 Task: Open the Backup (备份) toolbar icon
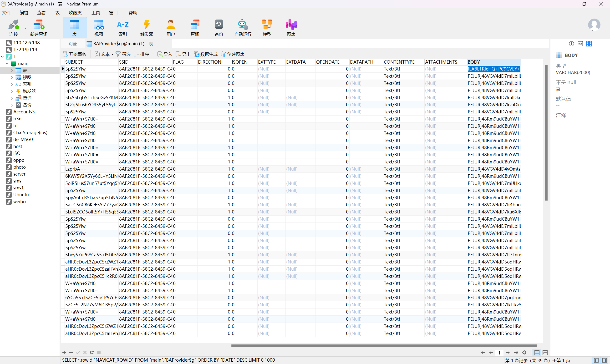pos(219,28)
